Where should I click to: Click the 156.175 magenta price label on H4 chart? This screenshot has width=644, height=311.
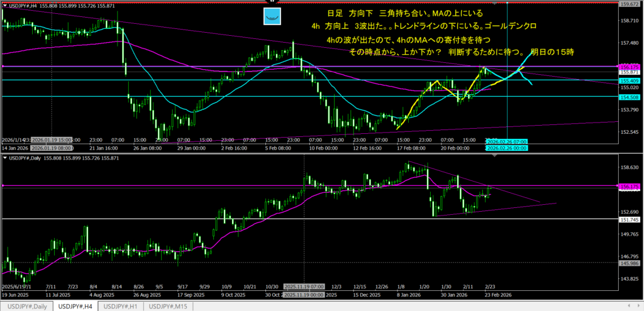630,66
